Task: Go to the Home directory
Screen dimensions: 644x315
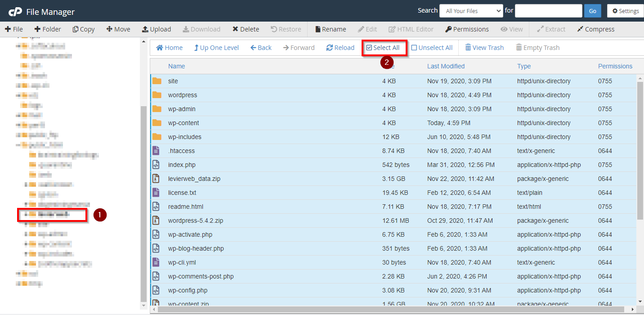Action: 170,48
